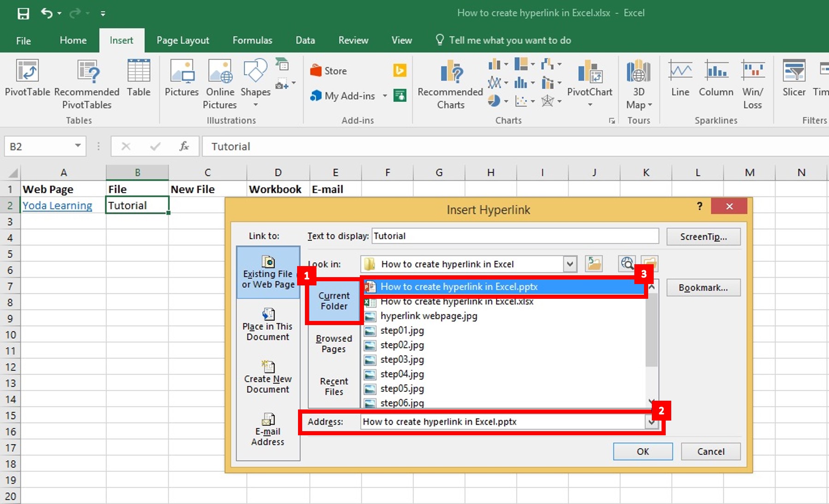The image size is (829, 504).
Task: Insert a Table from the ribbon
Action: (x=138, y=77)
